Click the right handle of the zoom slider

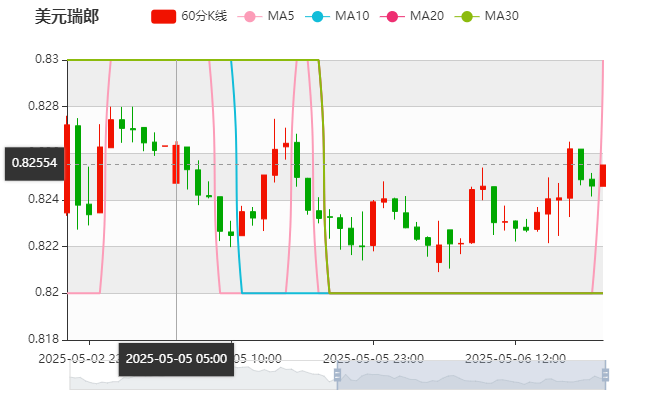[608, 376]
